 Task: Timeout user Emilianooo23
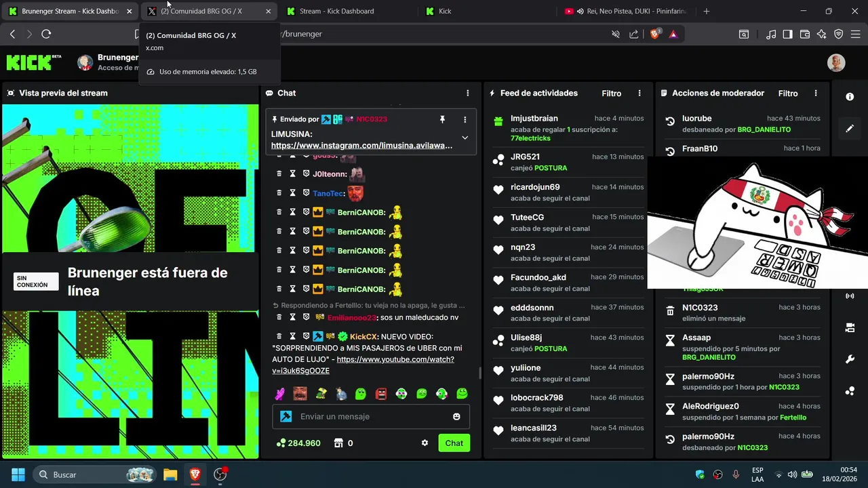[x=292, y=317]
